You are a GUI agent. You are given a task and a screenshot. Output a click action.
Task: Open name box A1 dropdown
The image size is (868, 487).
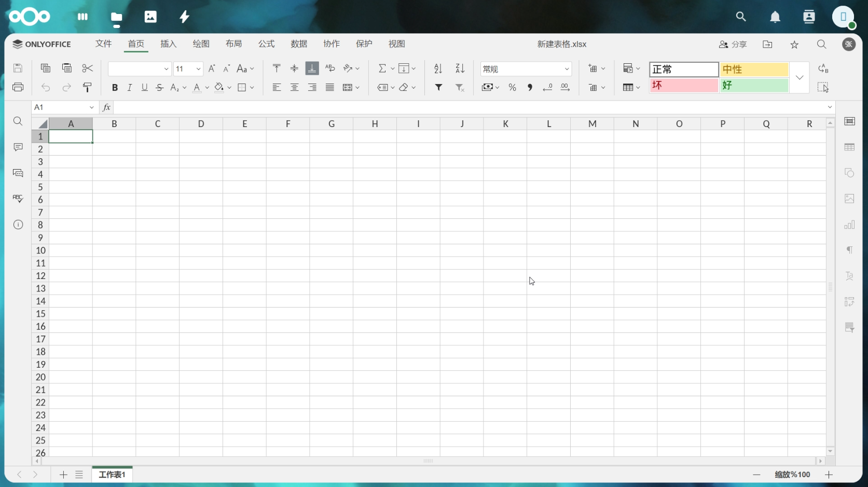pyautogui.click(x=92, y=107)
